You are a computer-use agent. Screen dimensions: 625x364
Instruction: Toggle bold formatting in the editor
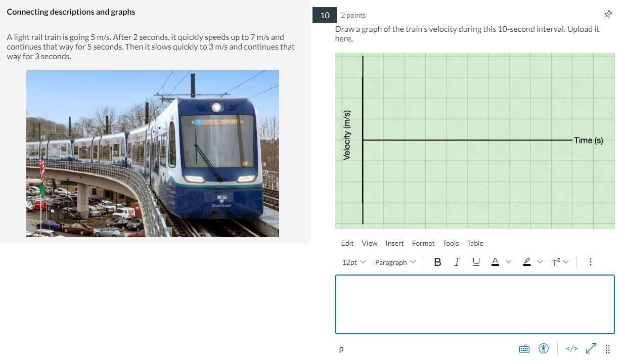pos(437,262)
